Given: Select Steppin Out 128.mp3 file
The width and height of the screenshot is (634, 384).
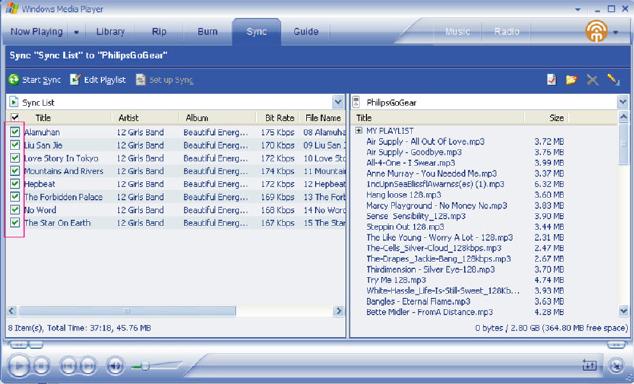Looking at the screenshot, I should [405, 226].
